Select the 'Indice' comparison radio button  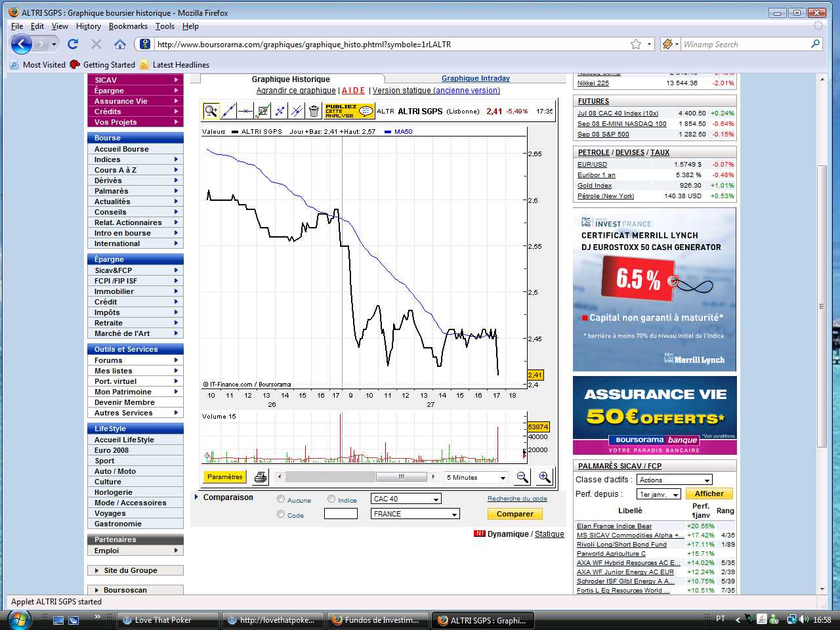[331, 499]
